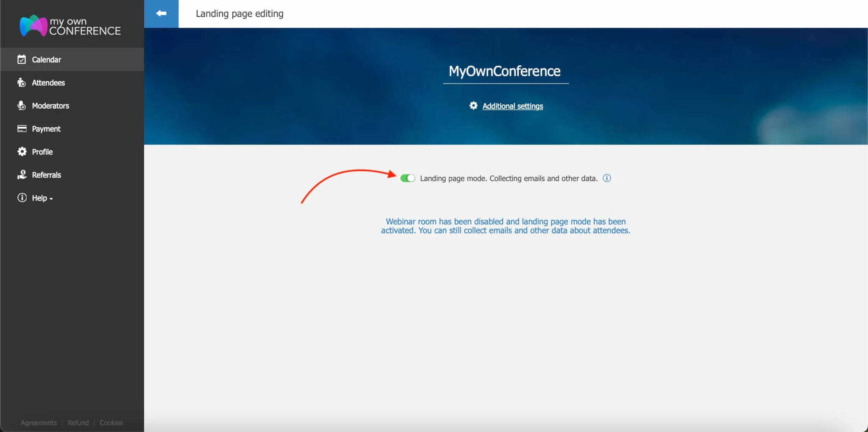Go to the Moderators menu item
This screenshot has width=868, height=432.
[x=51, y=106]
